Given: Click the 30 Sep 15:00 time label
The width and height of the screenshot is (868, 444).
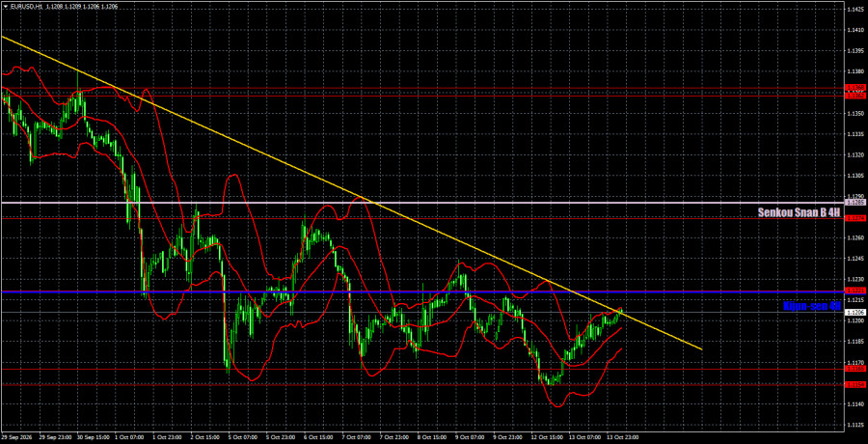Looking at the screenshot, I should [93, 437].
